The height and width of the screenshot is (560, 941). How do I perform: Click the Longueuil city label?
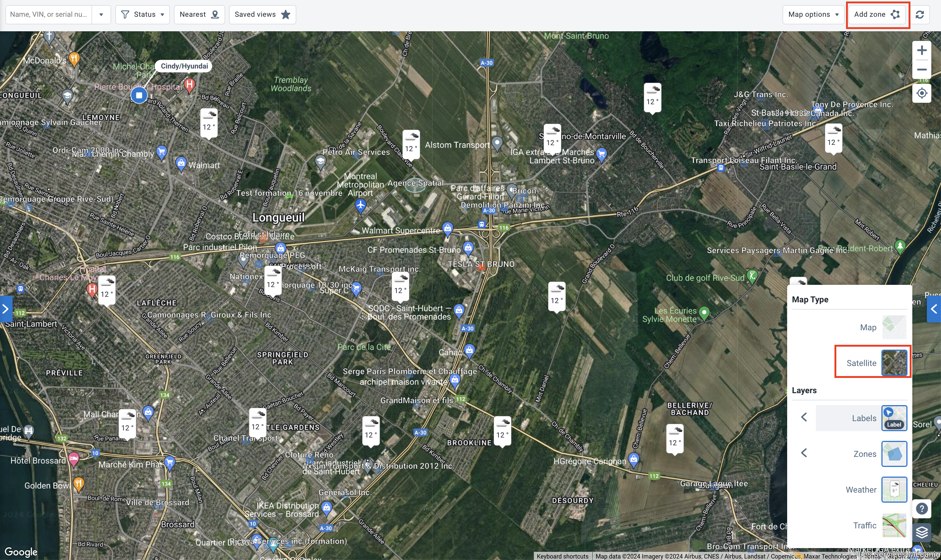pyautogui.click(x=278, y=218)
